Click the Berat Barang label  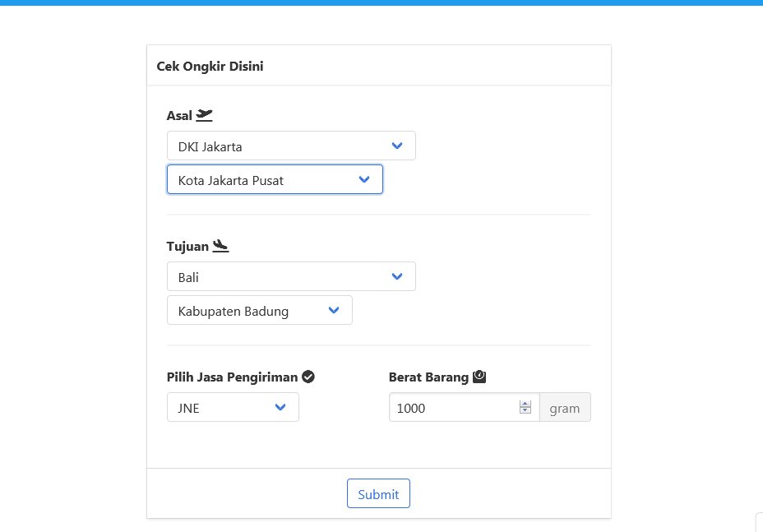pyautogui.click(x=428, y=377)
